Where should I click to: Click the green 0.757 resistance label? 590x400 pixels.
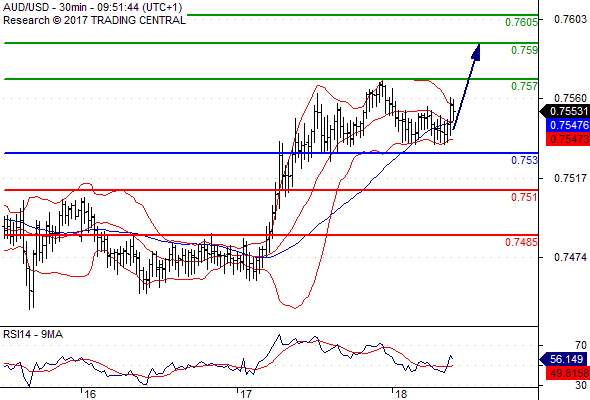click(524, 86)
